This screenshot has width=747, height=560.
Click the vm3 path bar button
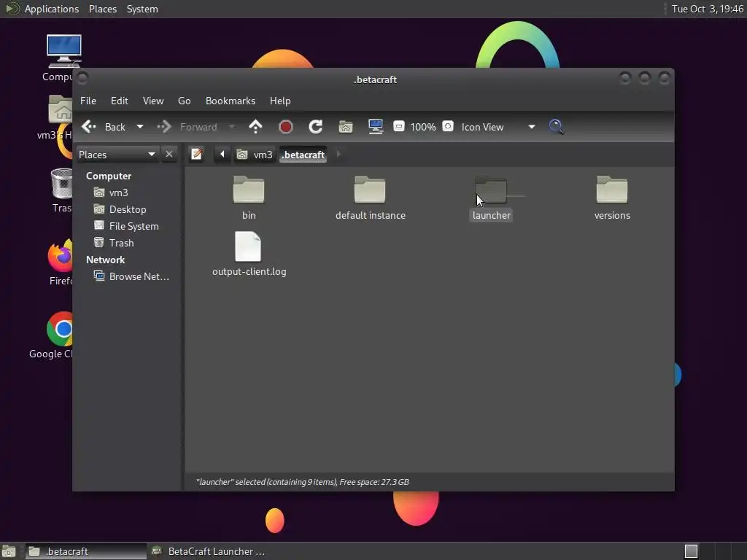255,155
